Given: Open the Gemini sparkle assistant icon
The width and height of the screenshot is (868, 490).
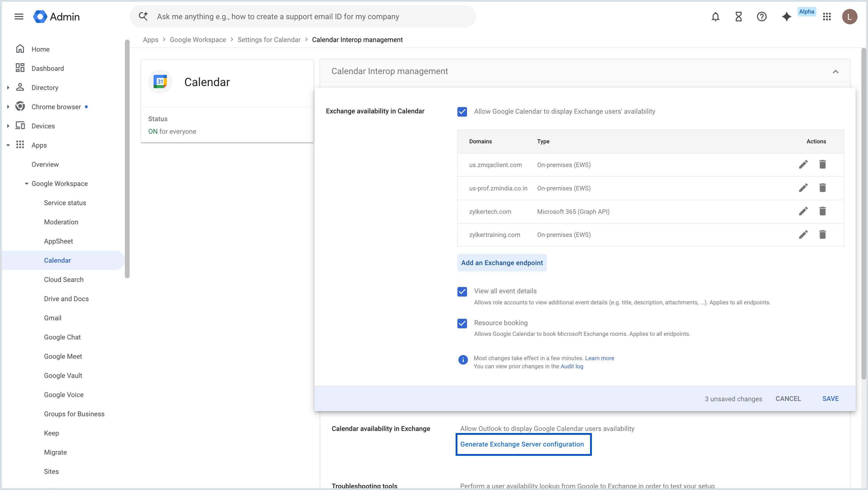Looking at the screenshot, I should (786, 16).
